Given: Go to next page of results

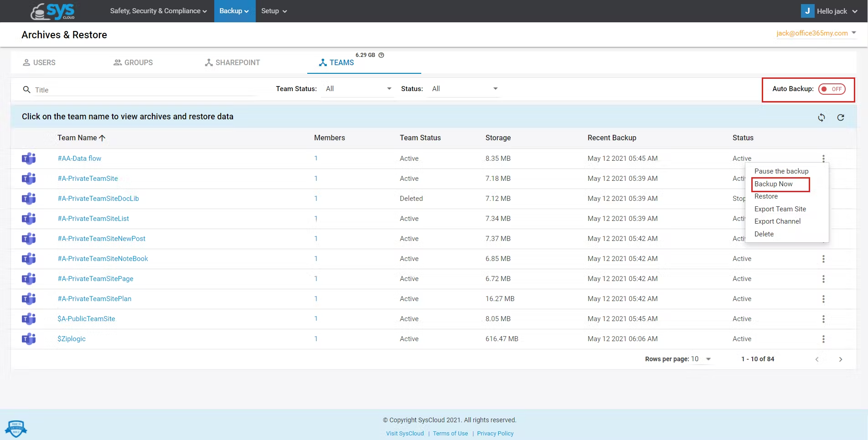Looking at the screenshot, I should [841, 359].
